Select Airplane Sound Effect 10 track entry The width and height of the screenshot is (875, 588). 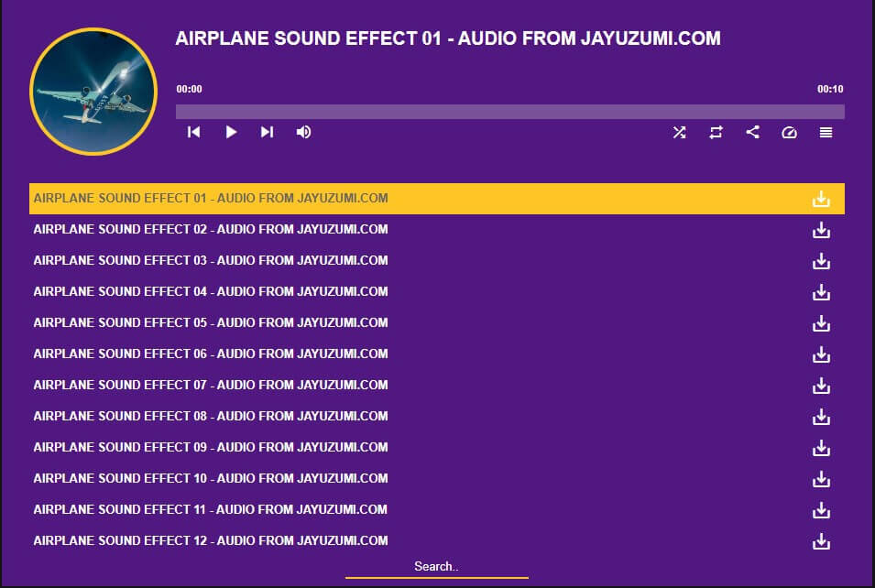click(x=210, y=478)
